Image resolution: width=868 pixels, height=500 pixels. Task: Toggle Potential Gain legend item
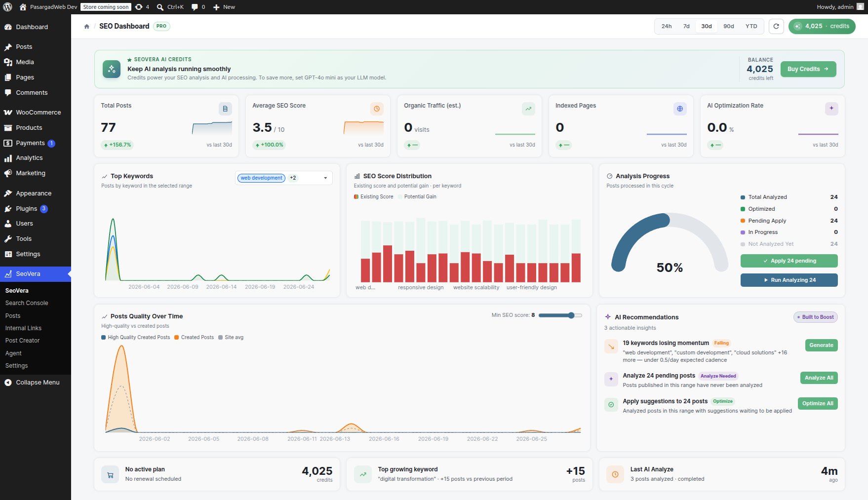(x=417, y=196)
